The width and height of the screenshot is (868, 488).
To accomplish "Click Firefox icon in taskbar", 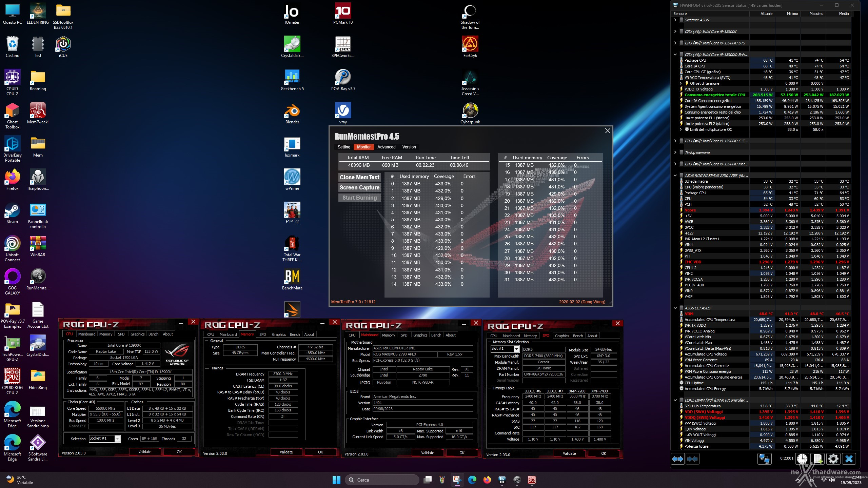I will (487, 480).
